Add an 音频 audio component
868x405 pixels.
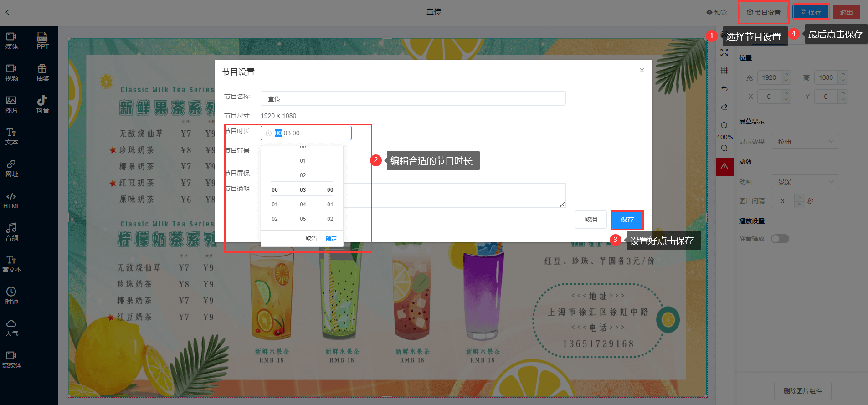pyautogui.click(x=11, y=232)
